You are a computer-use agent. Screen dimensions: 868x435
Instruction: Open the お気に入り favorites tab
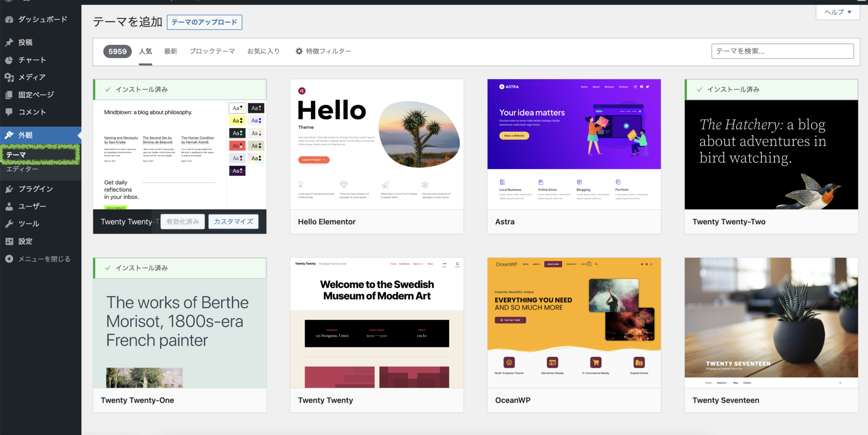(x=263, y=51)
